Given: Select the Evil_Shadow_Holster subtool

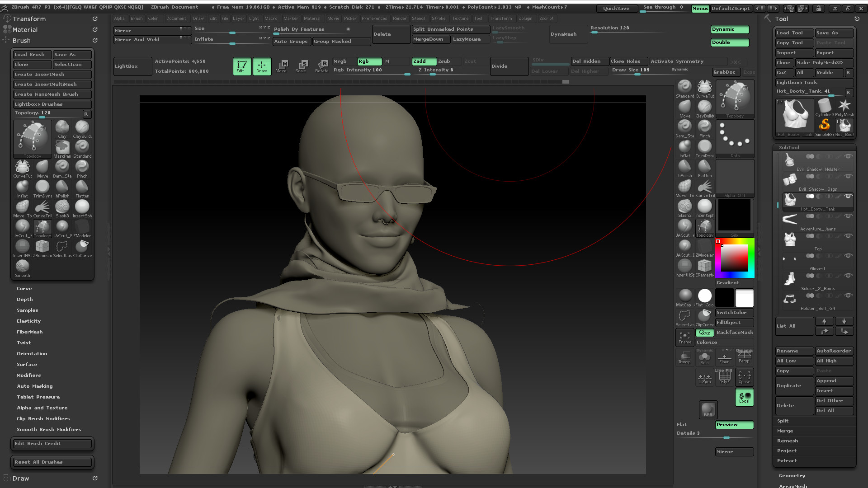Looking at the screenshot, I should [x=818, y=163].
